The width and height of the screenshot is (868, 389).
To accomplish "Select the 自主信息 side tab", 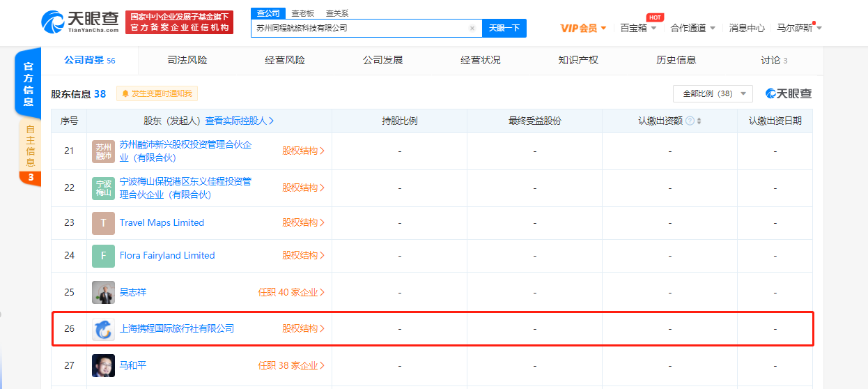I will pyautogui.click(x=30, y=145).
